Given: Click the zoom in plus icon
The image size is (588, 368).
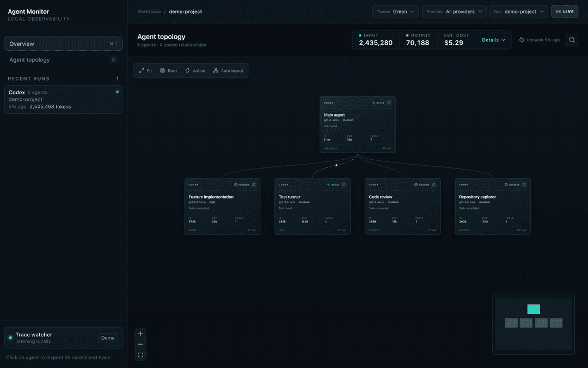Looking at the screenshot, I should pos(140,334).
